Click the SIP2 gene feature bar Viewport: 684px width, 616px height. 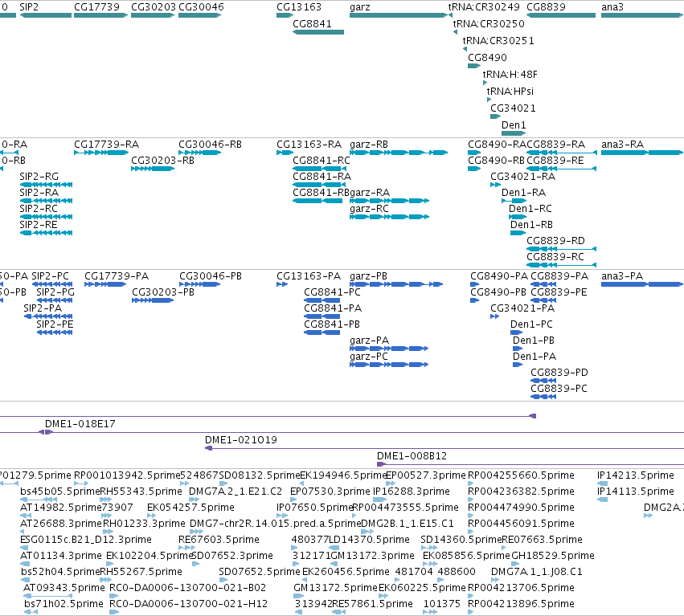[46, 15]
